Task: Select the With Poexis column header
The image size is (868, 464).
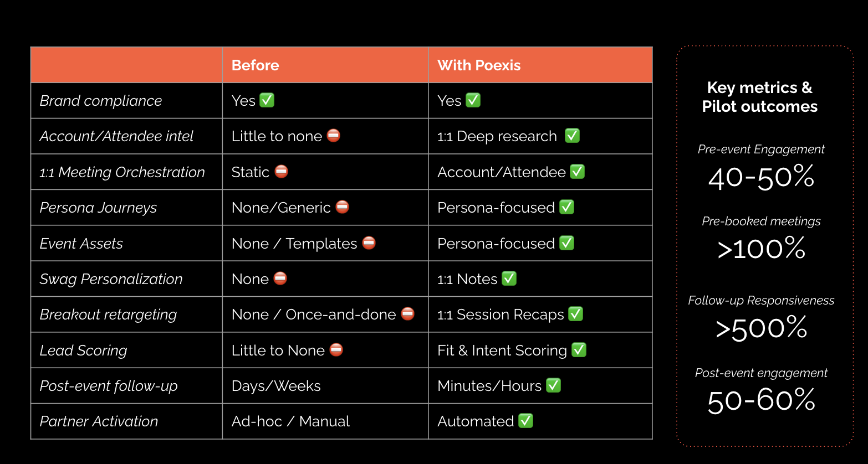Action: [540, 65]
